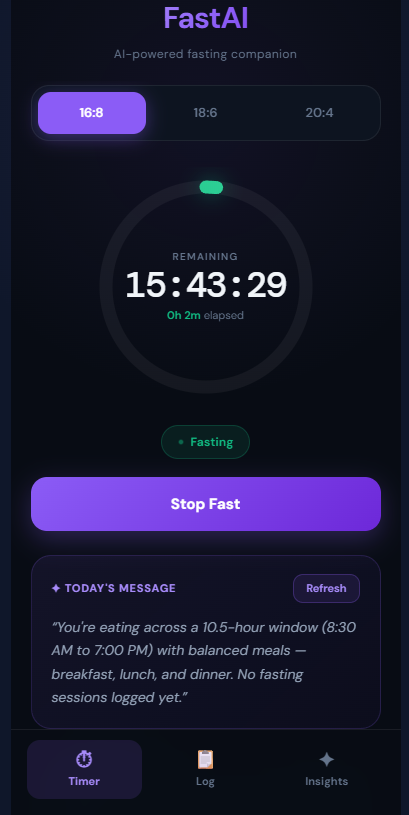Refresh today's message
The width and height of the screenshot is (409, 815).
tap(326, 588)
